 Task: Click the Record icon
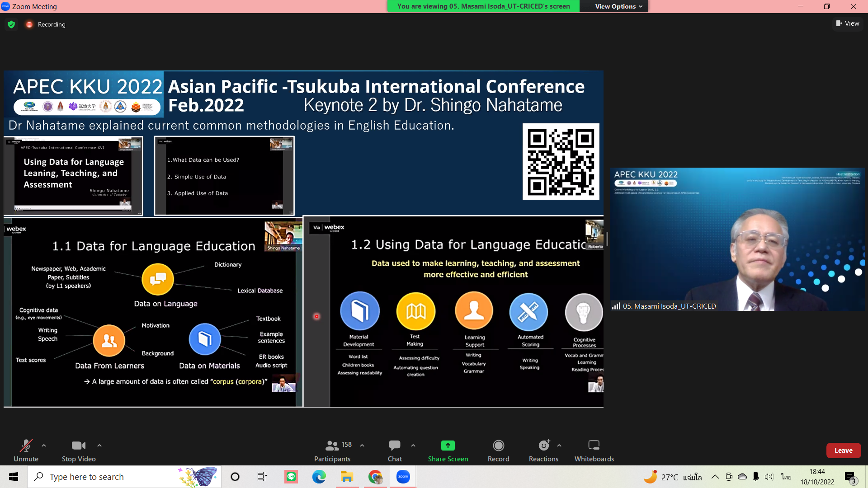[498, 446]
